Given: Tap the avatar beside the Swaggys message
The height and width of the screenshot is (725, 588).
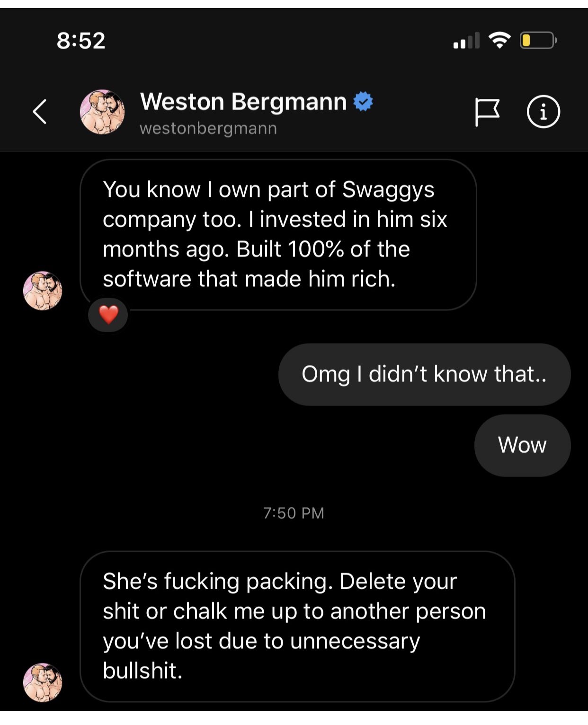Looking at the screenshot, I should pos(43,291).
